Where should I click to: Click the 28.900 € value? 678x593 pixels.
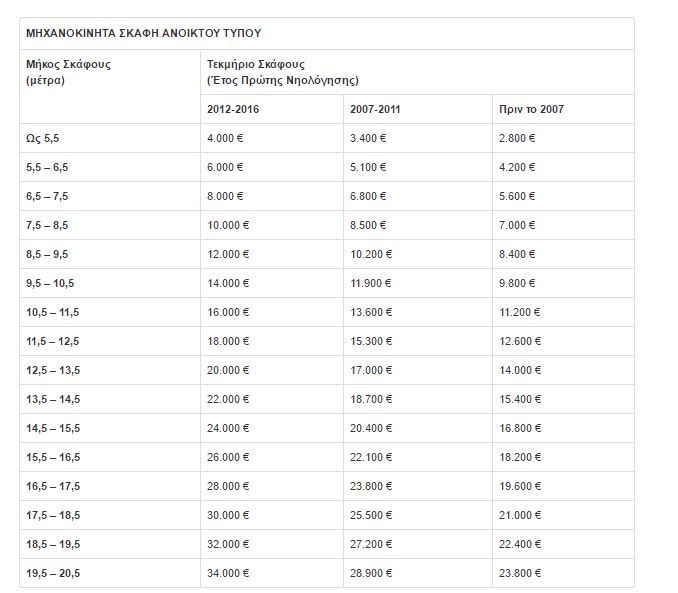371,573
